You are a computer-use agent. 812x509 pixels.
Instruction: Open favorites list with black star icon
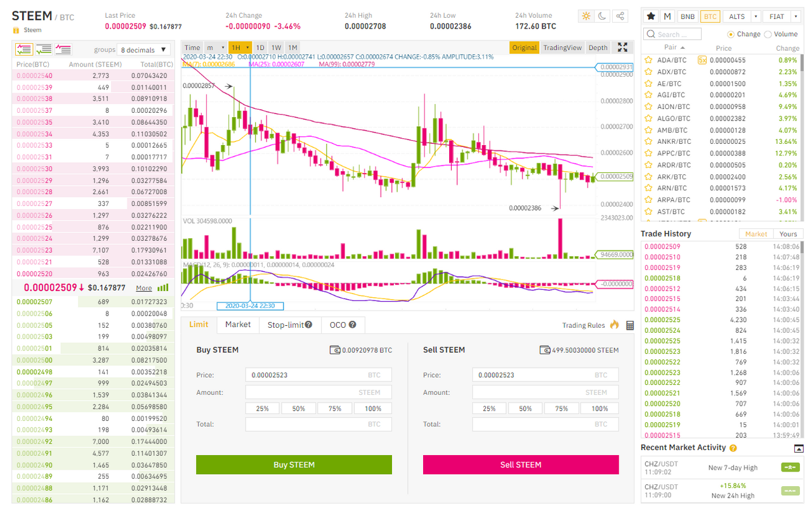point(651,16)
